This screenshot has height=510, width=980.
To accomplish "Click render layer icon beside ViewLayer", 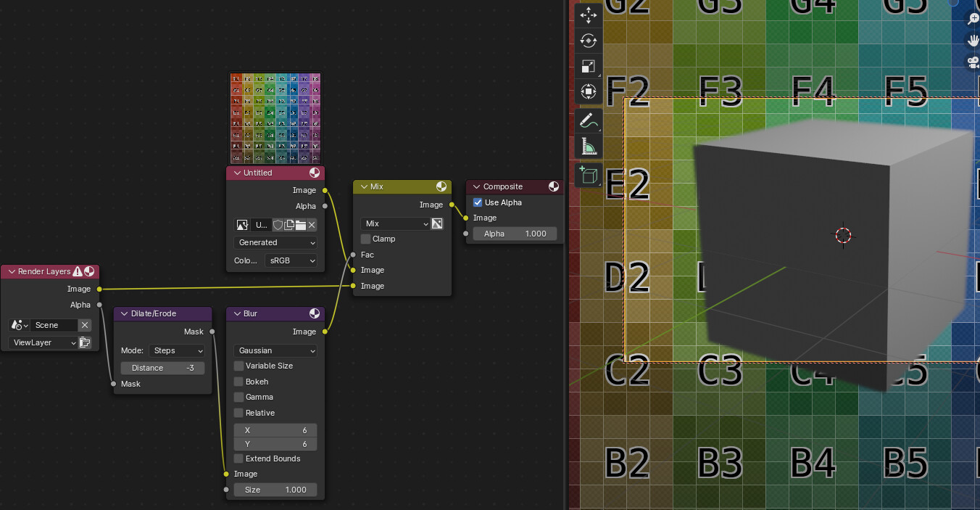I will (85, 342).
